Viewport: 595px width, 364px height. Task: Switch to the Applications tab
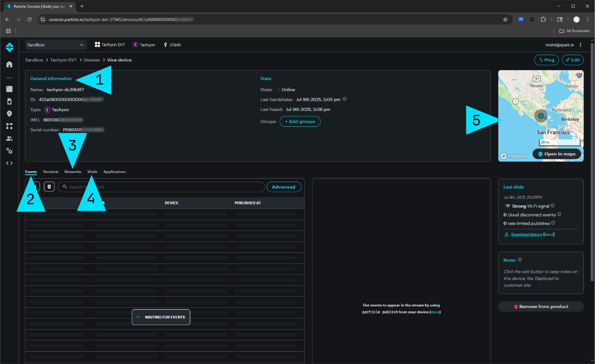click(x=114, y=172)
